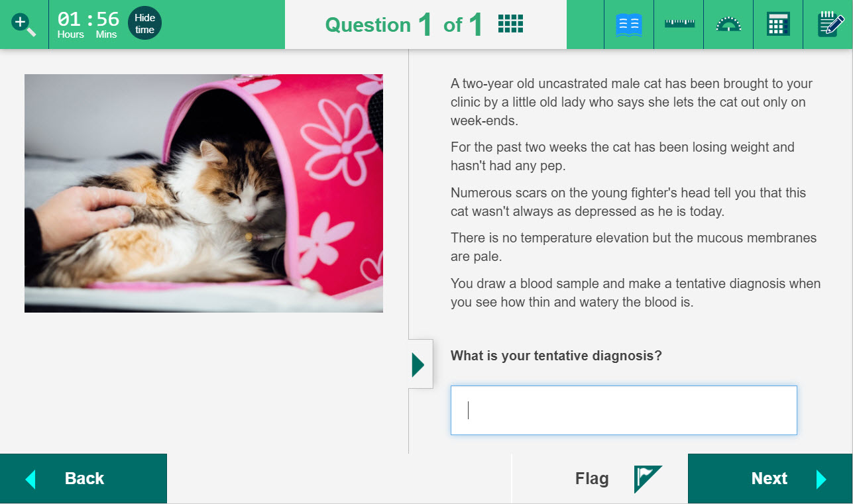The height and width of the screenshot is (504, 853).
Task: Toggle the Hide time button
Action: coord(144,24)
